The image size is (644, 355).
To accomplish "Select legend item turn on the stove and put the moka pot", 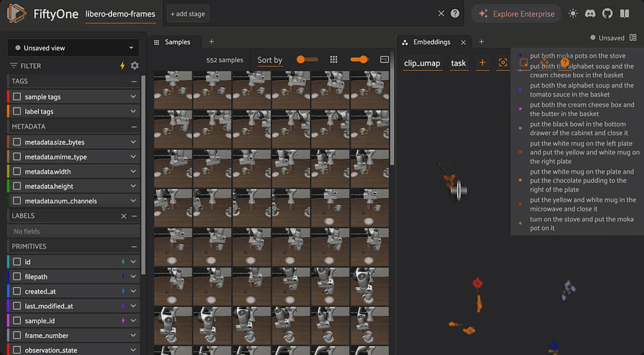I will (582, 223).
